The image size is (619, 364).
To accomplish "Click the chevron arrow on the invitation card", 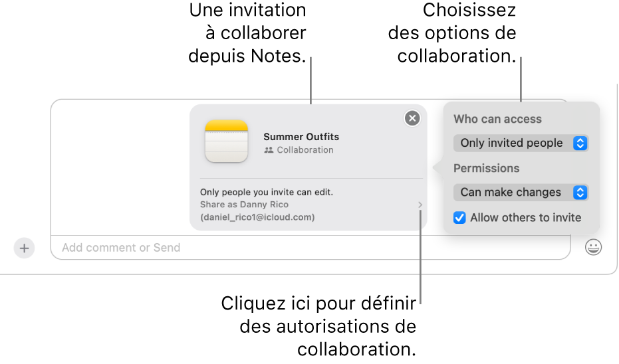I will tap(420, 205).
